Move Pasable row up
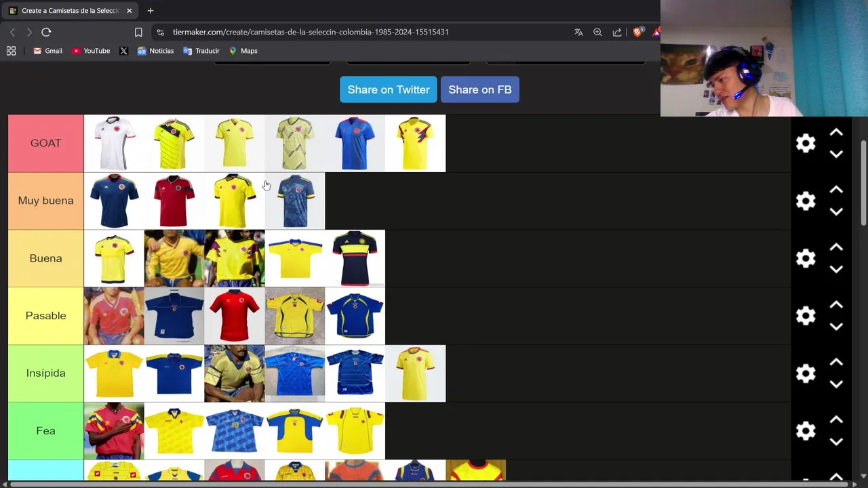The width and height of the screenshot is (868, 488). click(836, 306)
